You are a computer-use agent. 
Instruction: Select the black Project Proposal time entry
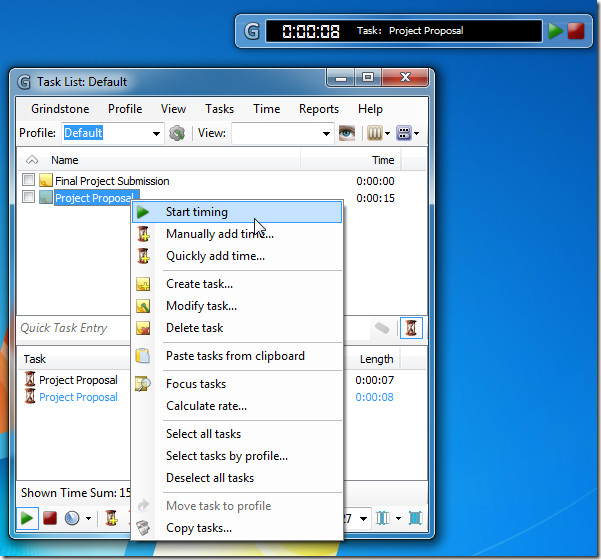[78, 380]
